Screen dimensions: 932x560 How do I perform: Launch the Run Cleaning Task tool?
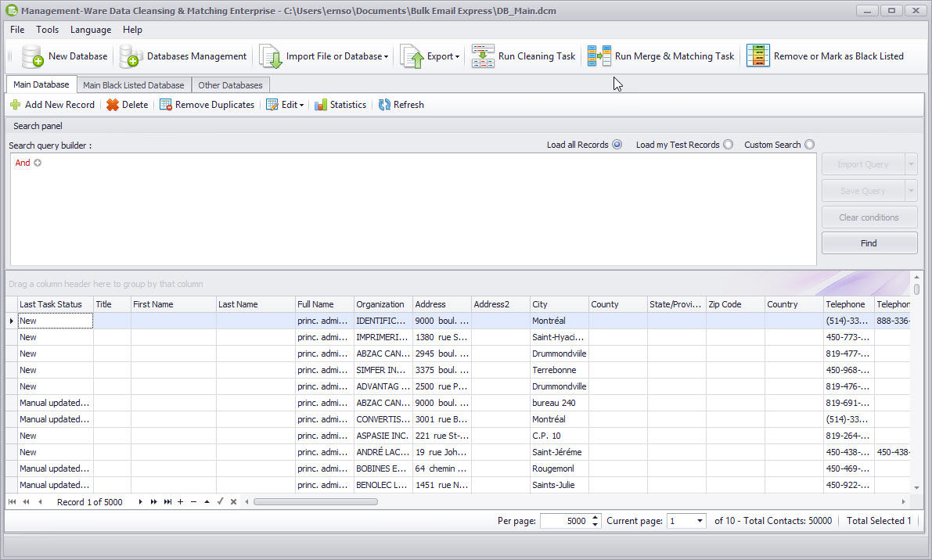524,56
